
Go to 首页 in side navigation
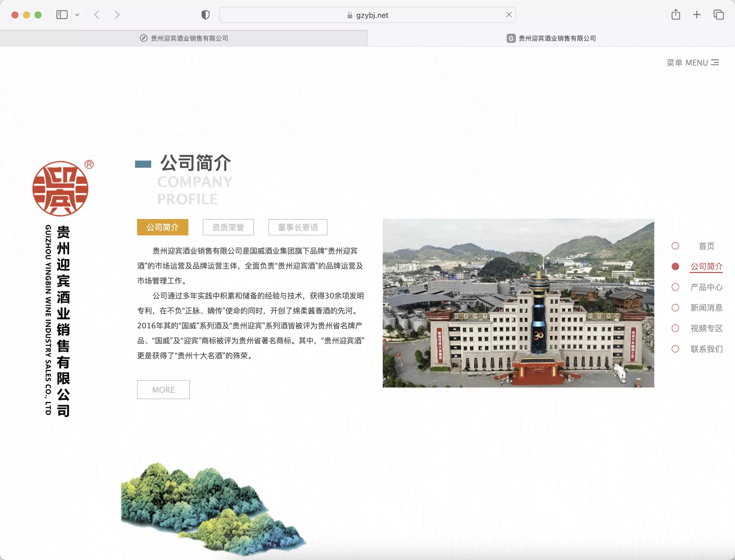(x=707, y=246)
